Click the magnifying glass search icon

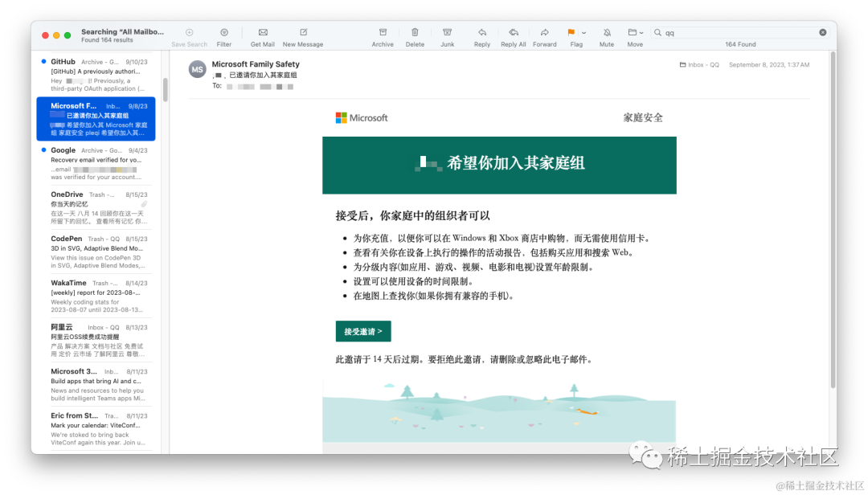657,33
